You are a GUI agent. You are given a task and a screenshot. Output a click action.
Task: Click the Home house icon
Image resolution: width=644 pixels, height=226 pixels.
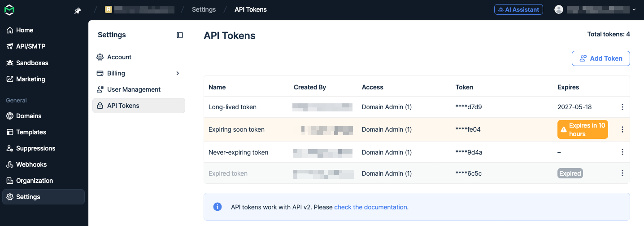(10, 30)
